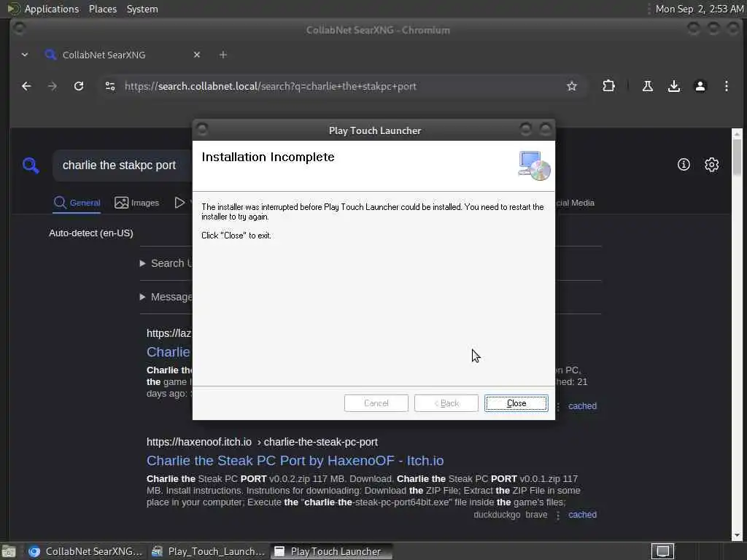Screen dimensions: 747x560
Task: Click the browser page vertical scrollbar
Action: 737,333
